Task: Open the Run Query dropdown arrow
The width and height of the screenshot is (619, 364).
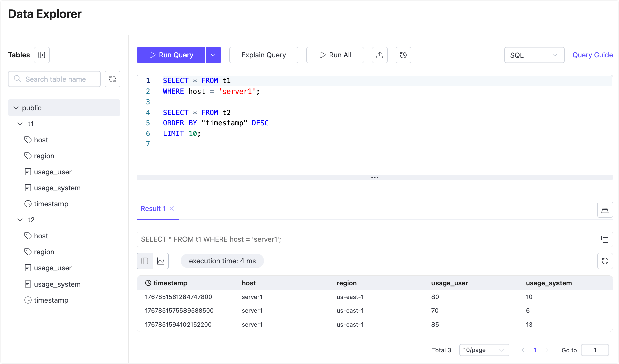Action: coord(214,55)
